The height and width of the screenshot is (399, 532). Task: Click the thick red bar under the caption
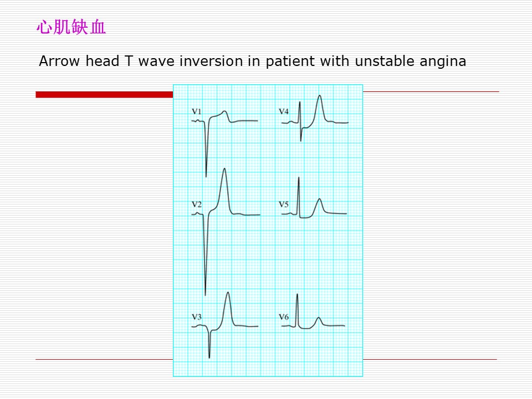[x=104, y=95]
